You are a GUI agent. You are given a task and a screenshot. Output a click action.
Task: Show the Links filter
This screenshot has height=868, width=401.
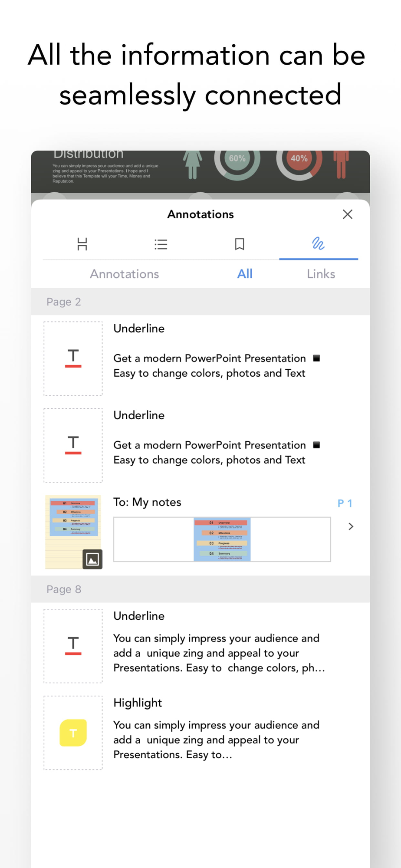tap(321, 274)
